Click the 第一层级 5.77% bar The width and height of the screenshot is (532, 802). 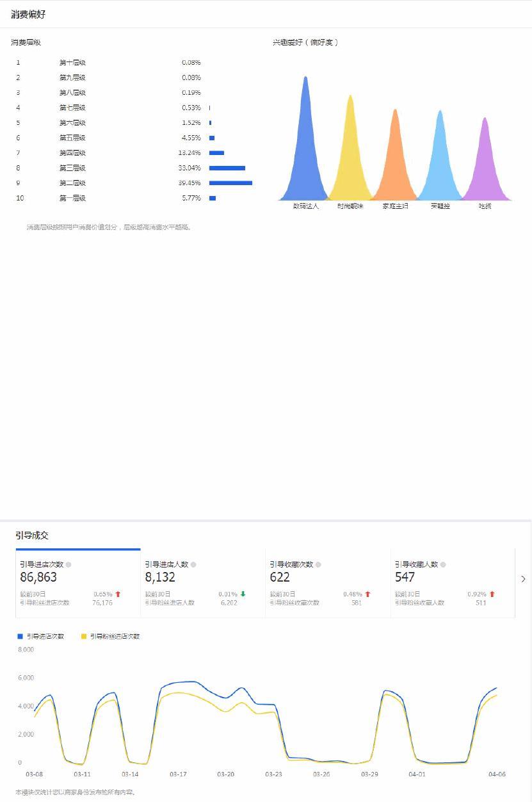pos(213,198)
